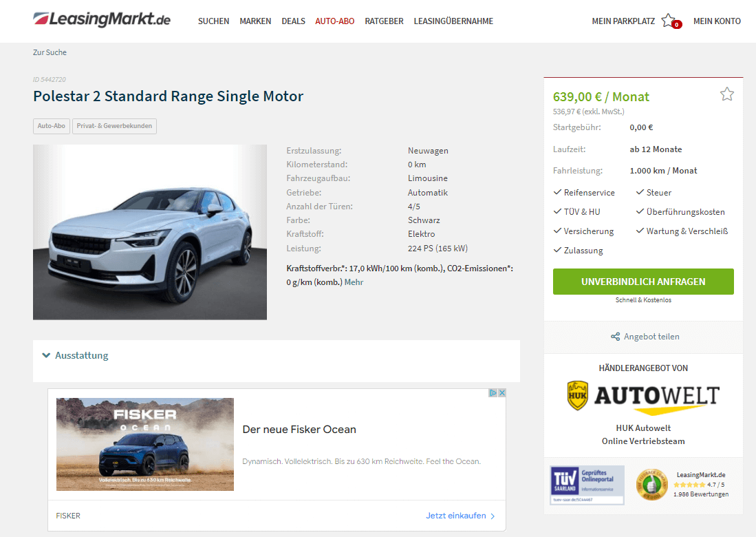The height and width of the screenshot is (537, 756).
Task: Click the Auto-Abo tag
Action: point(51,126)
